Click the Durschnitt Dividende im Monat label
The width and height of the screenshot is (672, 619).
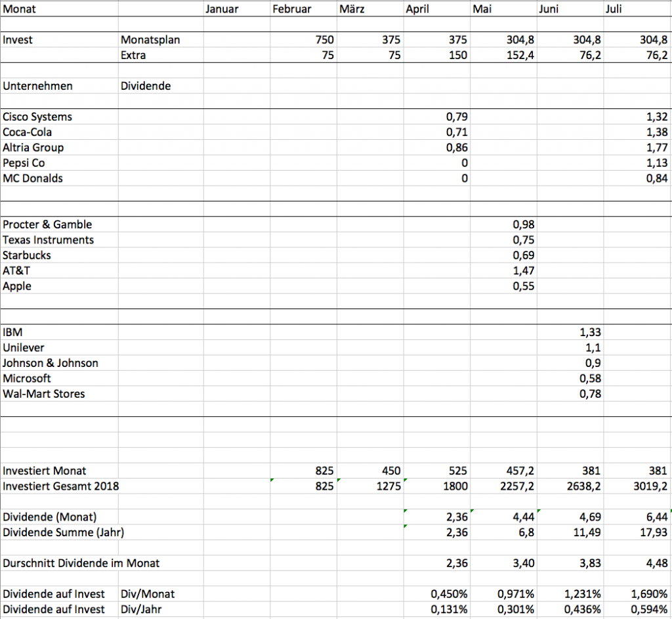click(x=81, y=564)
